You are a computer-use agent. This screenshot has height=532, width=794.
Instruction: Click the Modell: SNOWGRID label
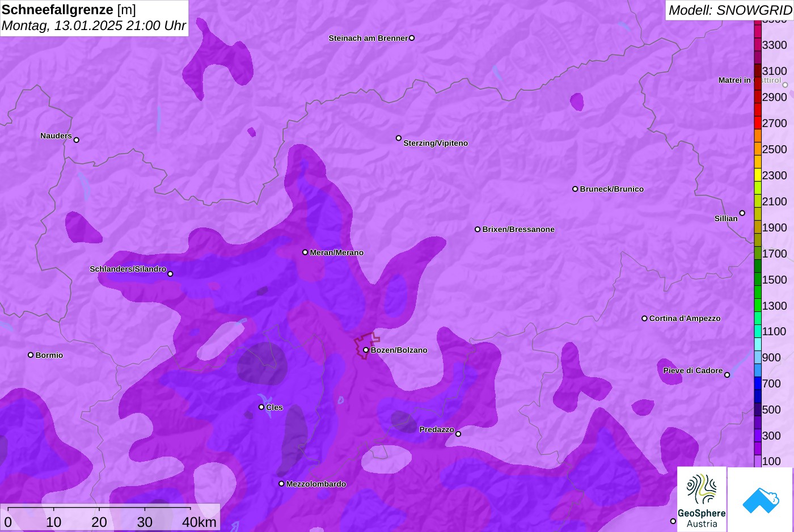click(x=730, y=10)
